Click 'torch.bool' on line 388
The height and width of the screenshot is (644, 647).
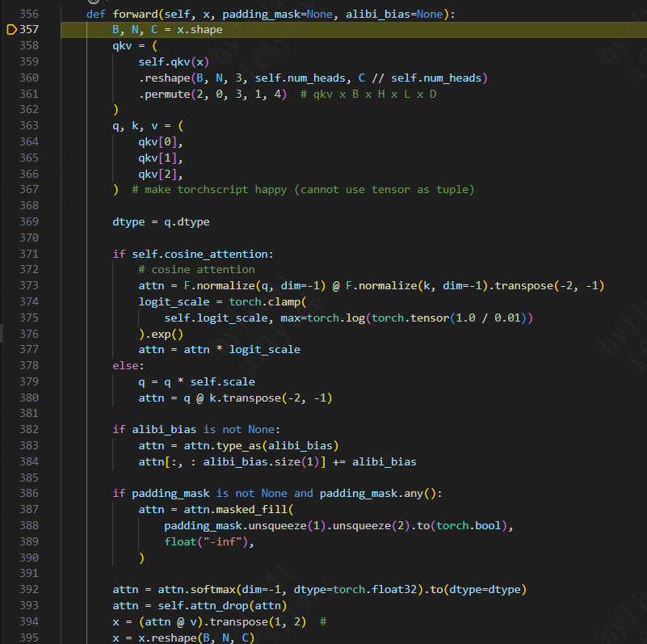(x=468, y=526)
